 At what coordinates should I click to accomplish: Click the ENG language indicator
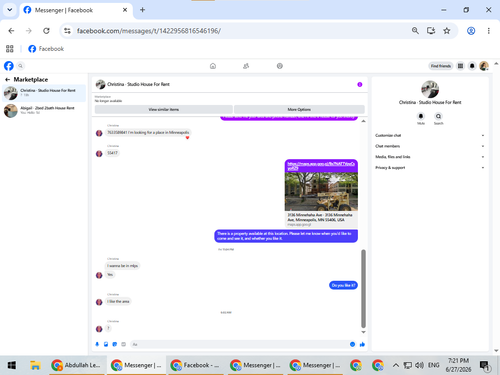click(x=433, y=365)
